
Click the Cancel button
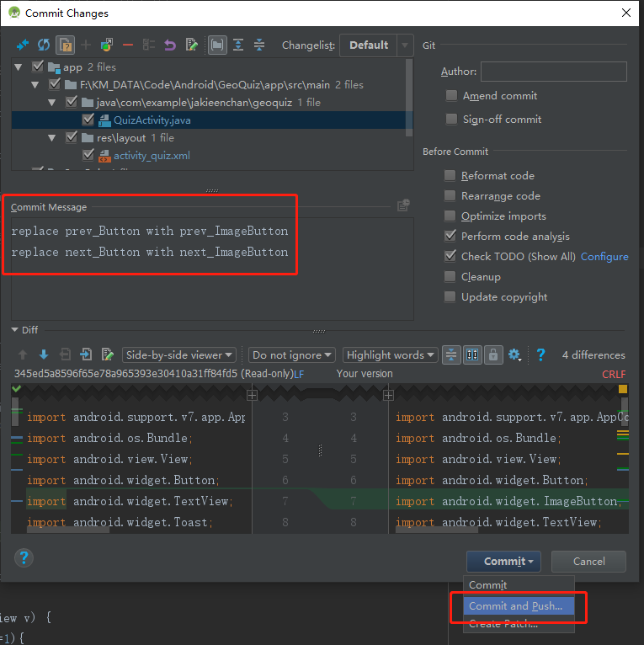tap(588, 562)
